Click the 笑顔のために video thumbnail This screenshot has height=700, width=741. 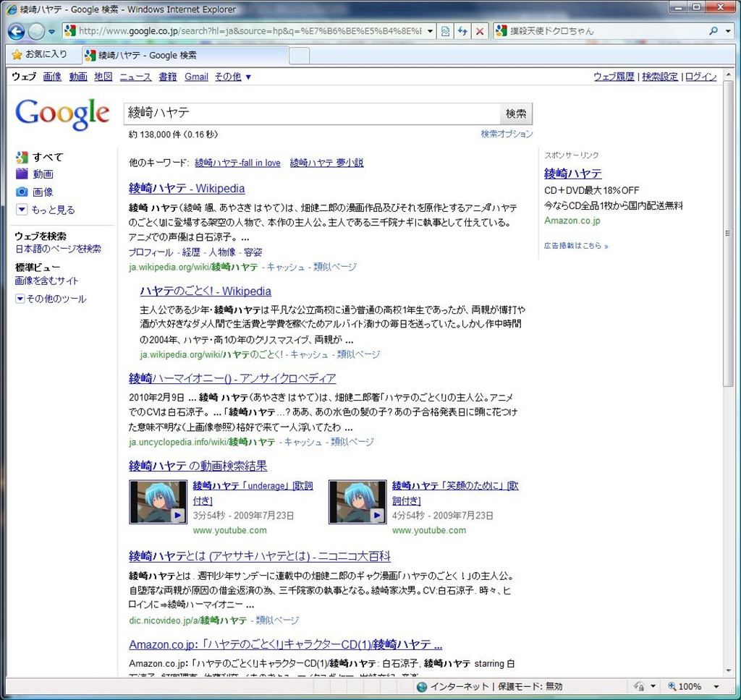[357, 502]
